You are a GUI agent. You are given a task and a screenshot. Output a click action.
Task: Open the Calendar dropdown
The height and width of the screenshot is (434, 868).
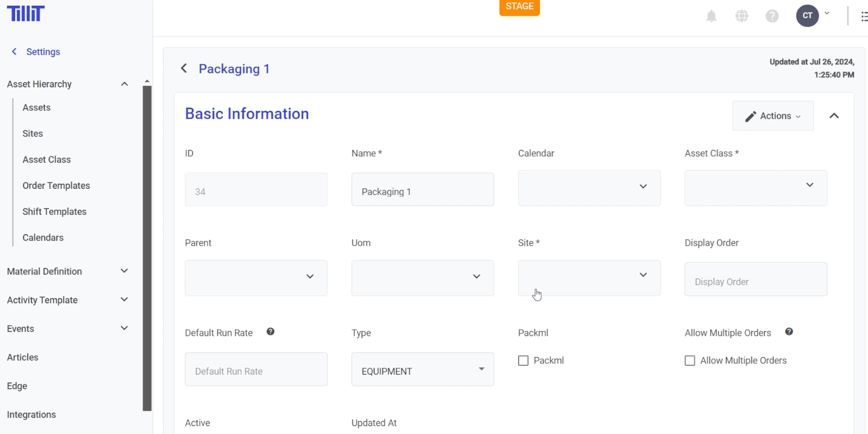589,188
